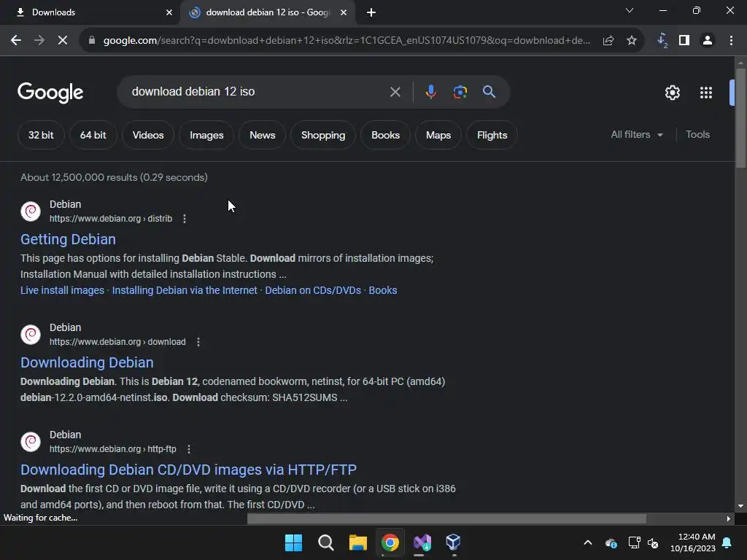The image size is (747, 560).
Task: Close the Downloads tab
Action: [x=169, y=12]
